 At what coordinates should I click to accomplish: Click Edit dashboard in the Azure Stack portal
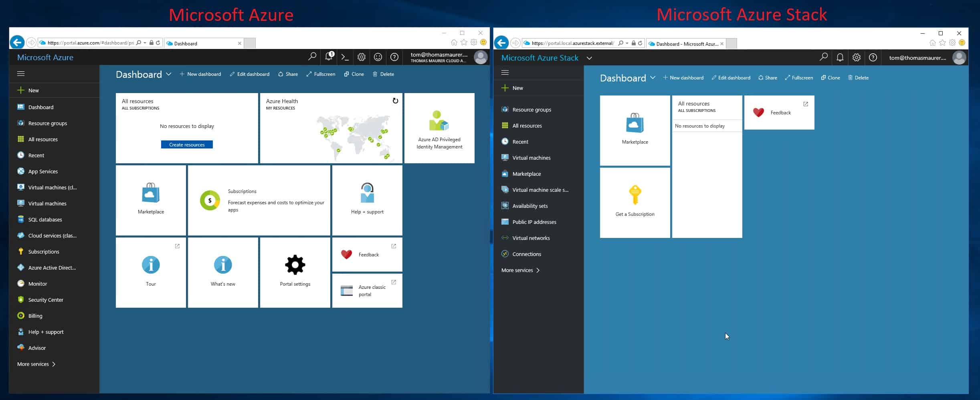[731, 78]
